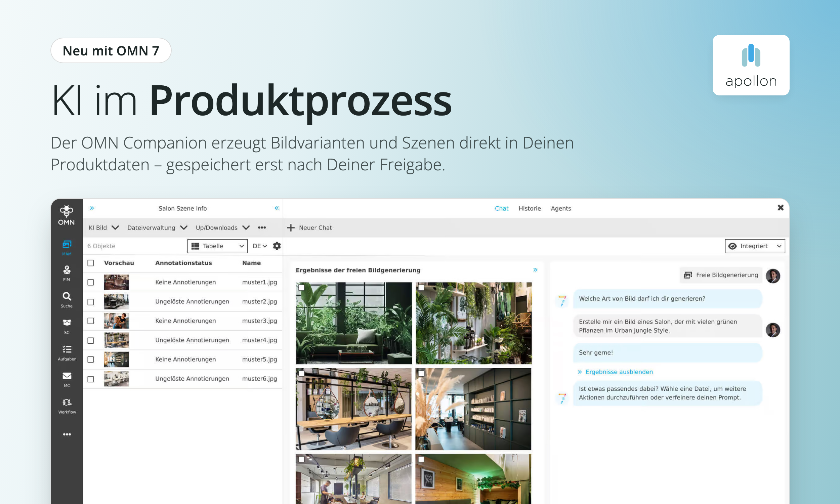This screenshot has width=840, height=504.
Task: Change the Tabelle view dropdown
Action: click(217, 246)
